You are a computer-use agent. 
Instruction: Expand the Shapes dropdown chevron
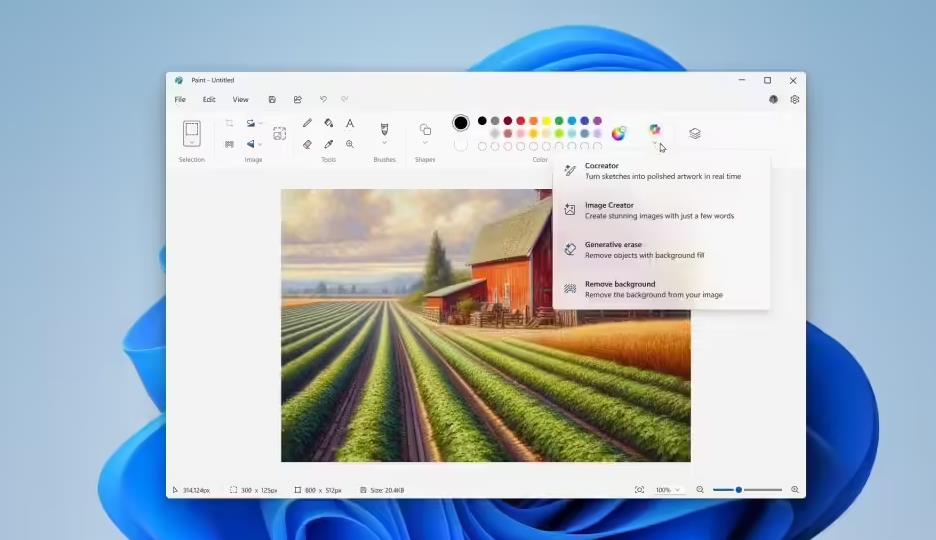[425, 143]
